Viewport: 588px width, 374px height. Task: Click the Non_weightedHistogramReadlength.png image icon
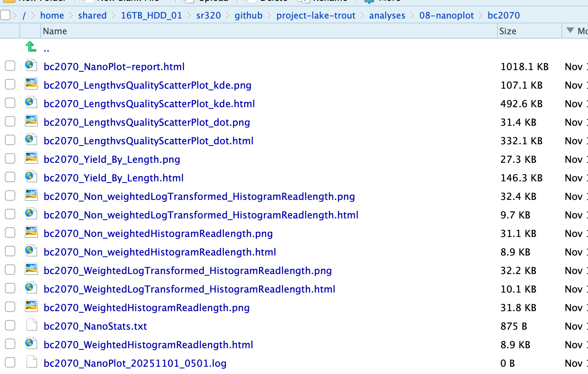point(31,232)
